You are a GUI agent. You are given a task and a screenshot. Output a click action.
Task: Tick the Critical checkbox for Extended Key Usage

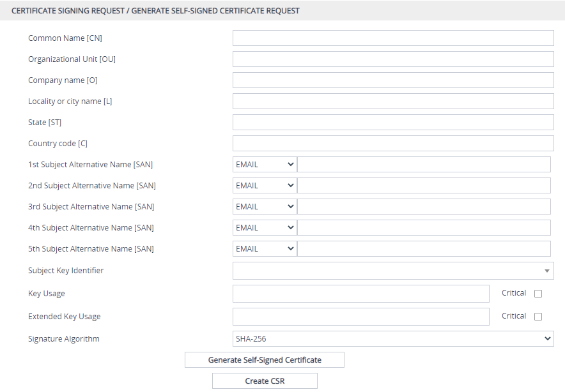tap(538, 317)
